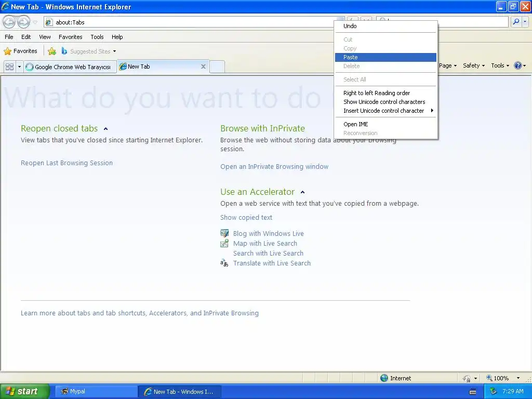The height and width of the screenshot is (399, 532).
Task: Go back with the Back arrow button
Action: pyautogui.click(x=9, y=22)
